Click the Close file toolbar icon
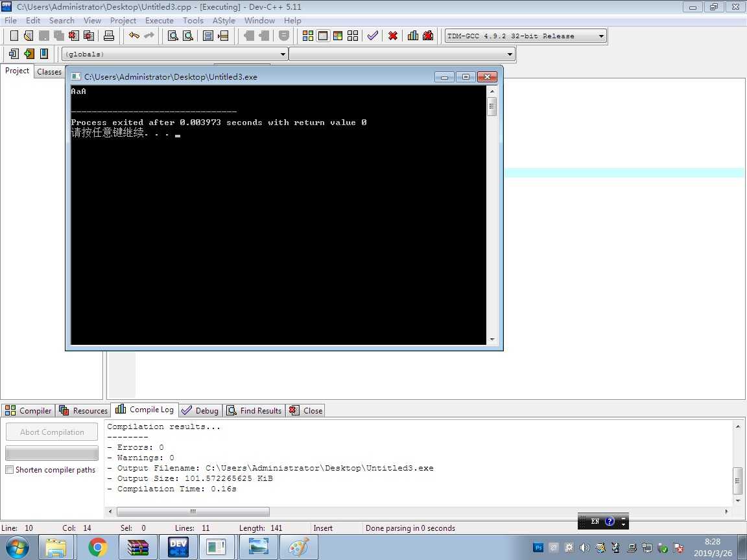 coord(74,36)
